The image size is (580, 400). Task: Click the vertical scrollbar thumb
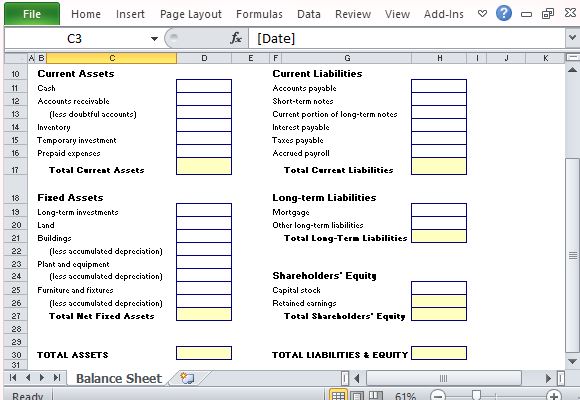(x=573, y=255)
